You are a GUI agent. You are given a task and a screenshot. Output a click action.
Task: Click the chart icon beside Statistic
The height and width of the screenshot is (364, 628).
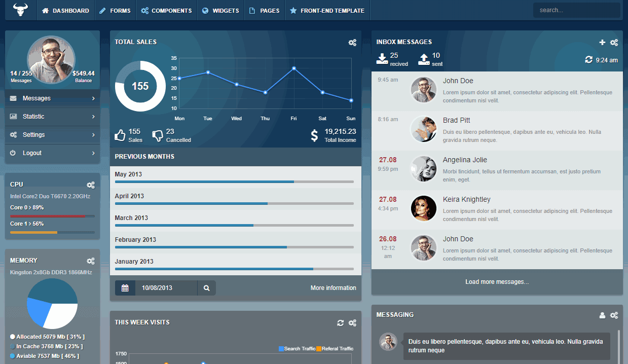(13, 117)
